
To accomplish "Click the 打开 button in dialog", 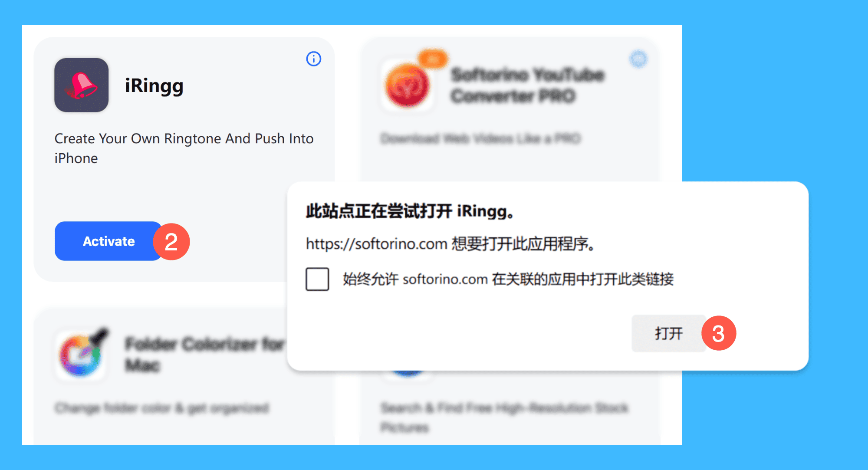I will (669, 333).
